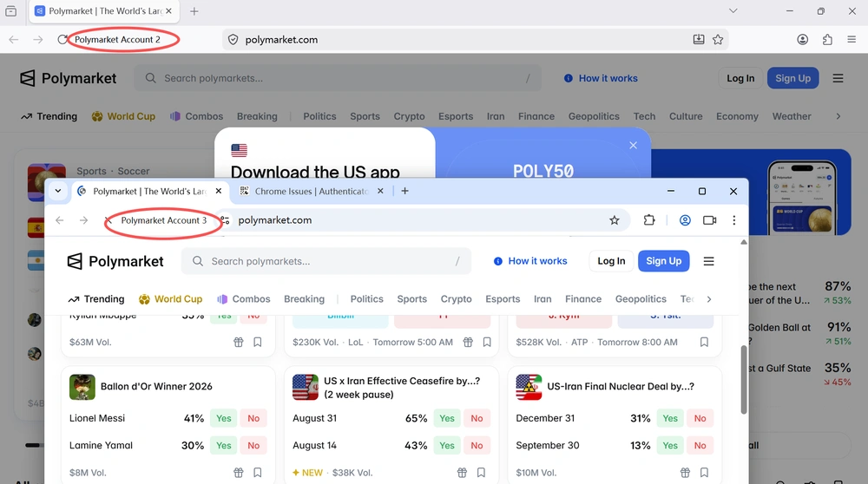Open Combos tab in front Chrome window
This screenshot has width=868, height=484.
coord(244,299)
